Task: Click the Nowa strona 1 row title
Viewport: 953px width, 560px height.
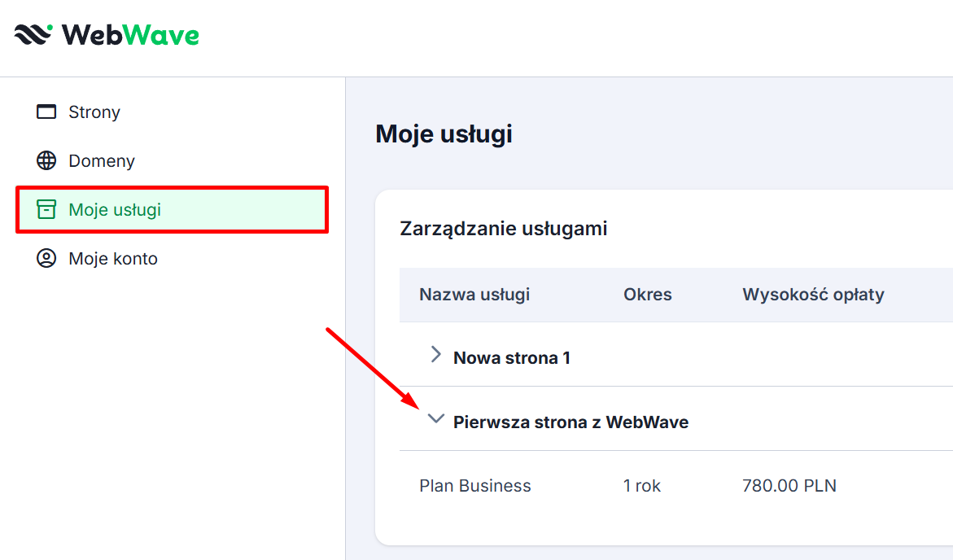Action: coord(511,357)
